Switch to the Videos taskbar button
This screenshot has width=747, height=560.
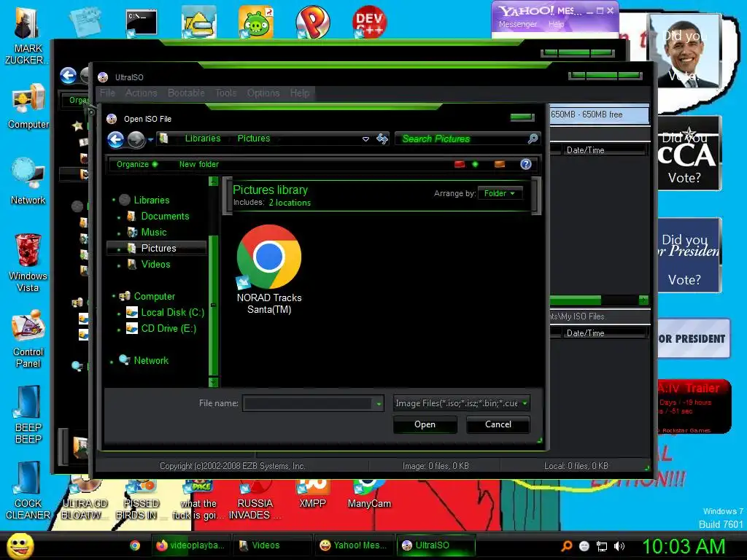pos(271,545)
